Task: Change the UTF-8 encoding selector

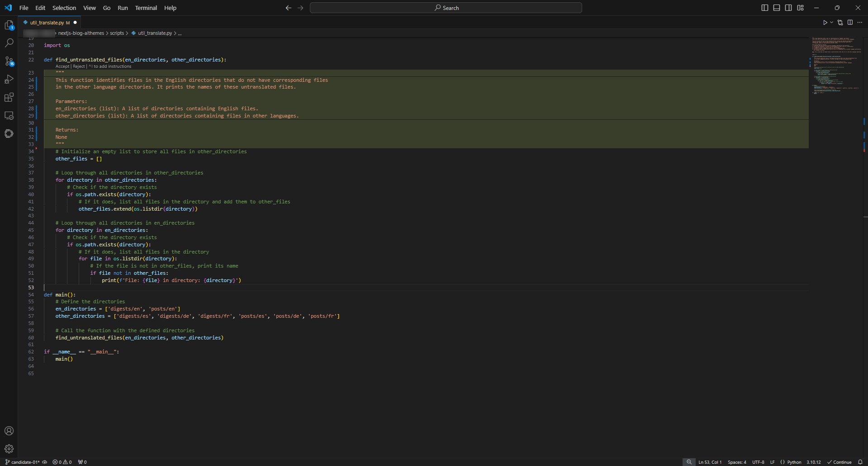Action: (x=758, y=462)
